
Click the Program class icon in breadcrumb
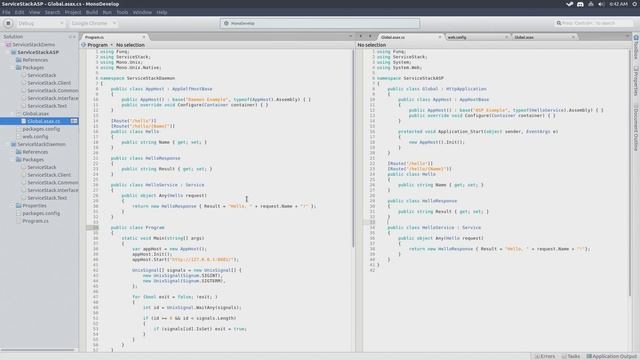(x=84, y=45)
